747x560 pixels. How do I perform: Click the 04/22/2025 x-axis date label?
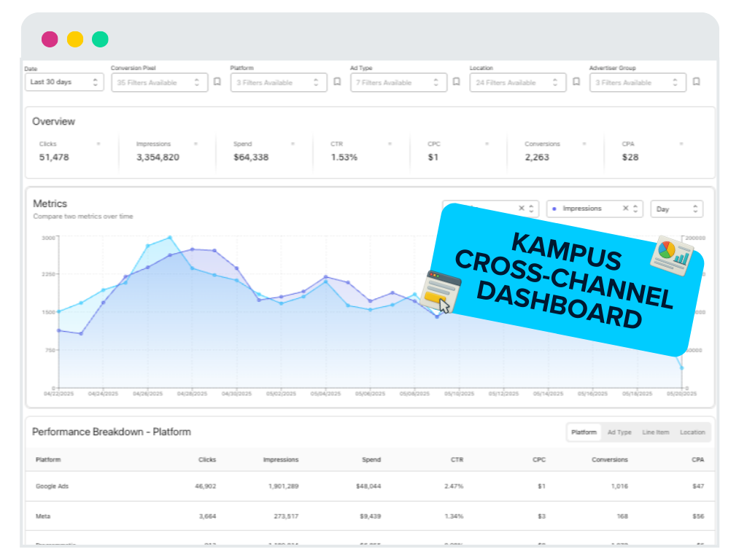pyautogui.click(x=58, y=394)
